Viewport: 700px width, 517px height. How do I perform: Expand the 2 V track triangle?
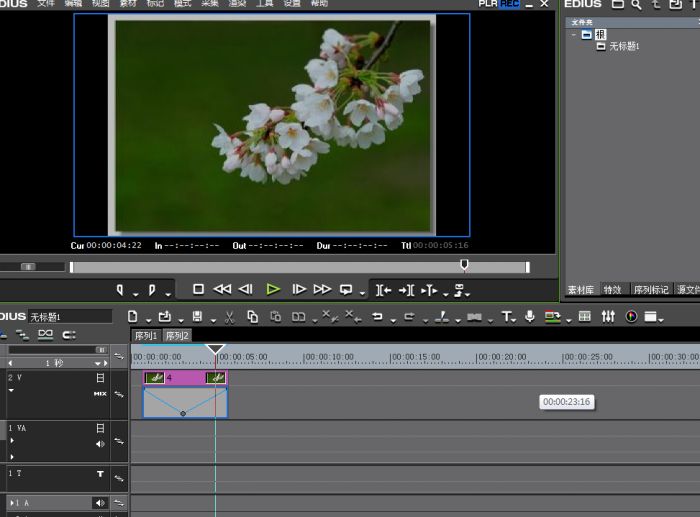[11, 391]
